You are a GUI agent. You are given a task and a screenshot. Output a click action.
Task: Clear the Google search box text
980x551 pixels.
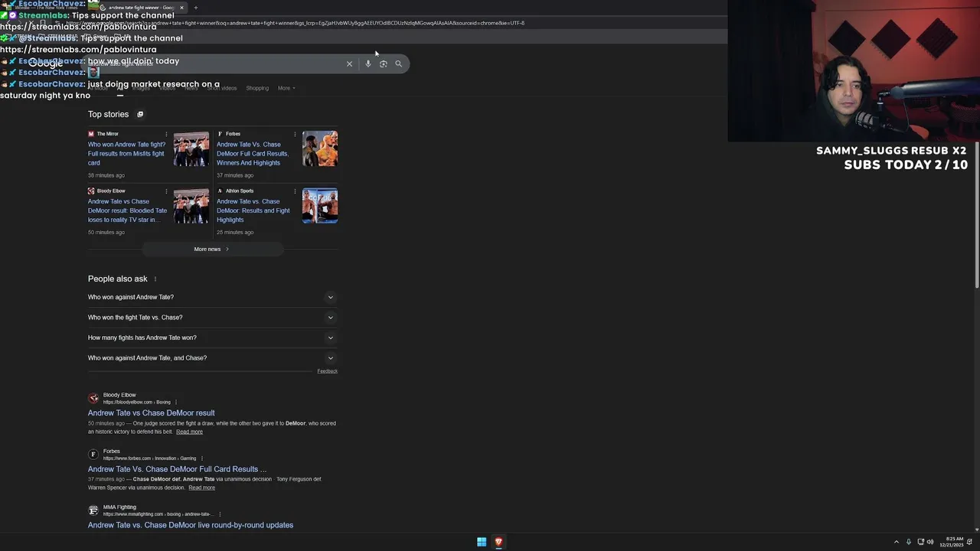click(x=349, y=64)
